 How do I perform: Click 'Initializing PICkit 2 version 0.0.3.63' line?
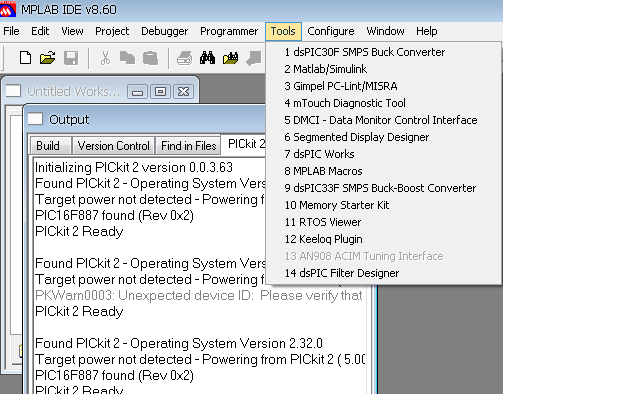(134, 167)
